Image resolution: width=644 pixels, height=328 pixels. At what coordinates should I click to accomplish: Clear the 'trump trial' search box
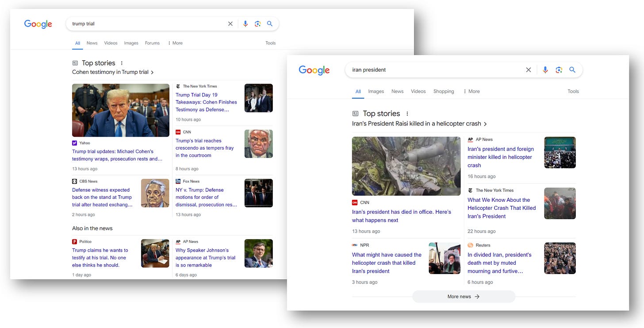coord(230,24)
